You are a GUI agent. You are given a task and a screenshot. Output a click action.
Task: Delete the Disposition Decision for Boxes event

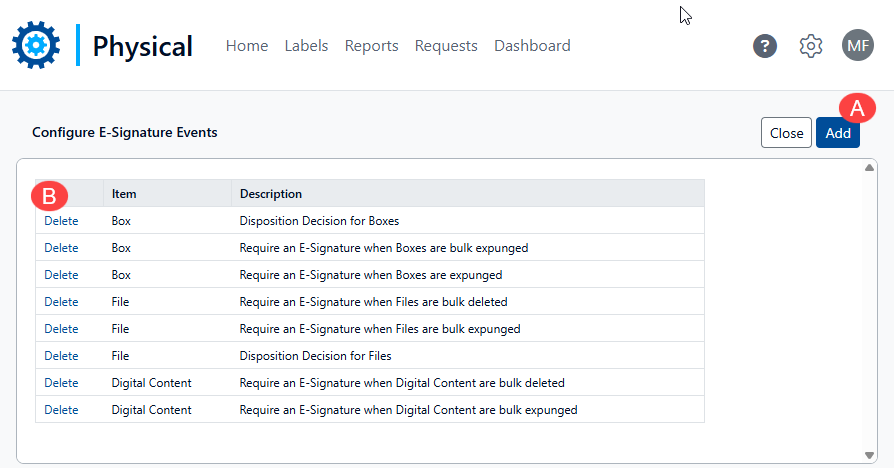click(x=61, y=221)
